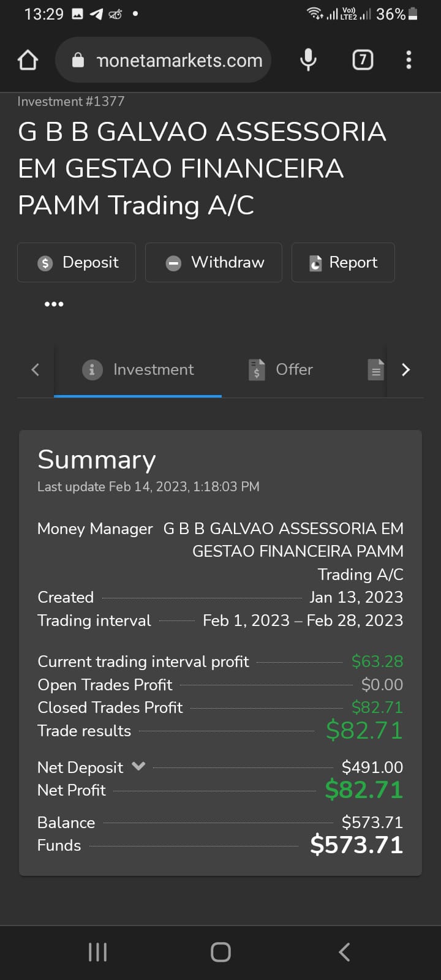Select the Investment tab

pos(138,370)
